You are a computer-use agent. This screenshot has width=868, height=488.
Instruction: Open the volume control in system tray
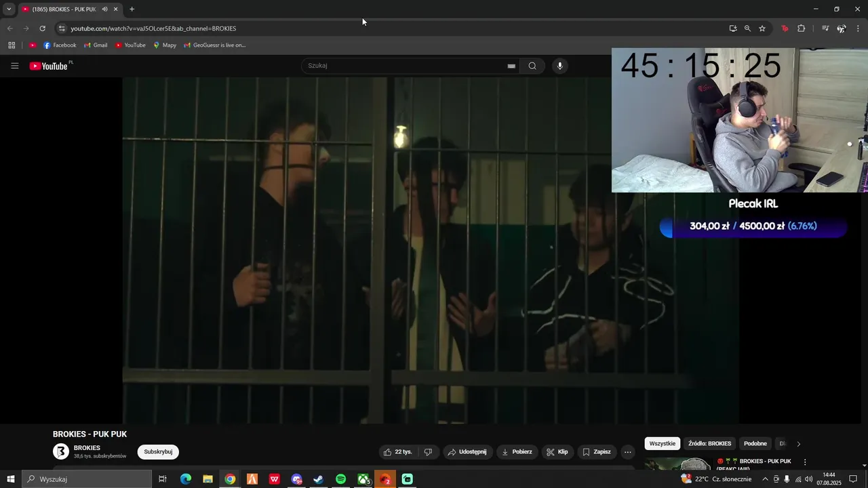[808, 479]
